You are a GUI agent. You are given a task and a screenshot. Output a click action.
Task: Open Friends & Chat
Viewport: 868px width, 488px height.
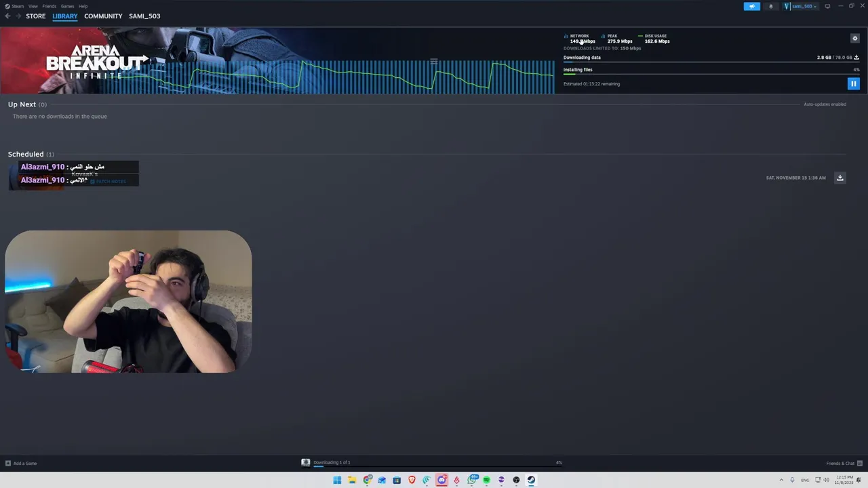point(844,464)
